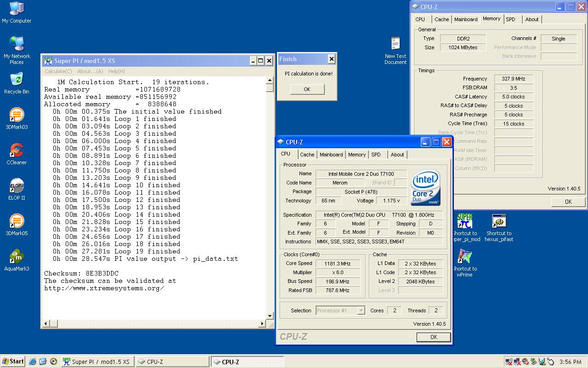Viewport: 588px width, 368px height.
Task: Open the Shortcut to wPrime icon
Action: [x=464, y=257]
